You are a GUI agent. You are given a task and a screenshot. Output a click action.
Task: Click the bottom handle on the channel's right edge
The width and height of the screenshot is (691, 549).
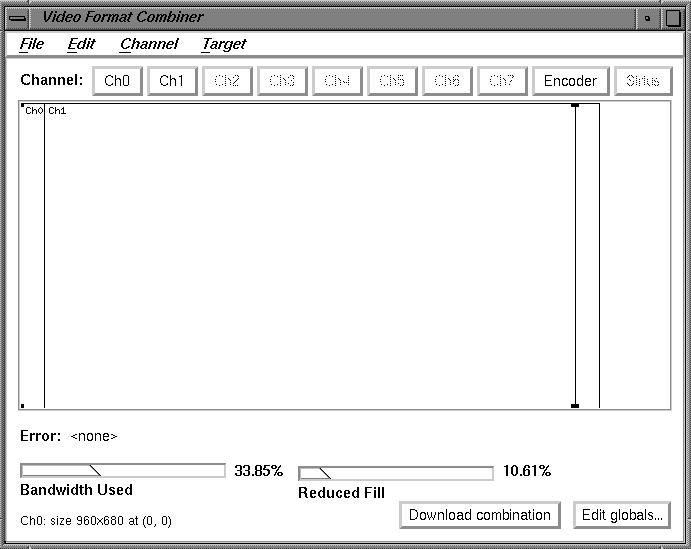click(575, 406)
